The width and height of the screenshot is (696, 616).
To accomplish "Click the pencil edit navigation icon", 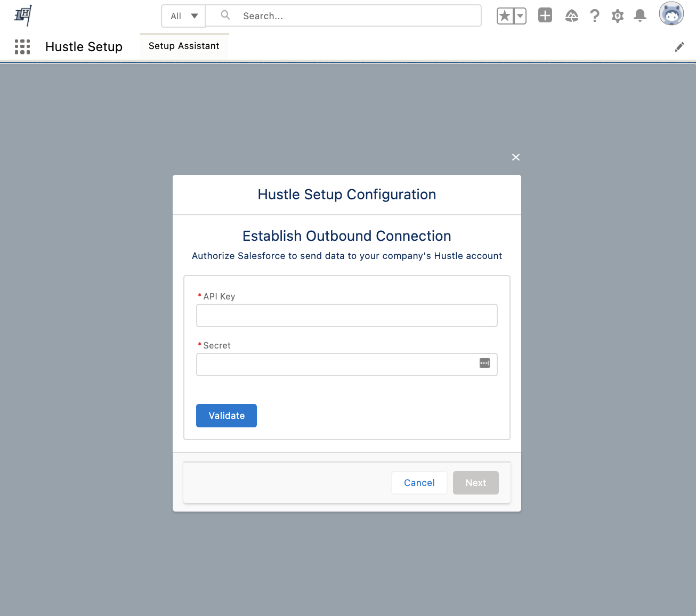I will [679, 47].
